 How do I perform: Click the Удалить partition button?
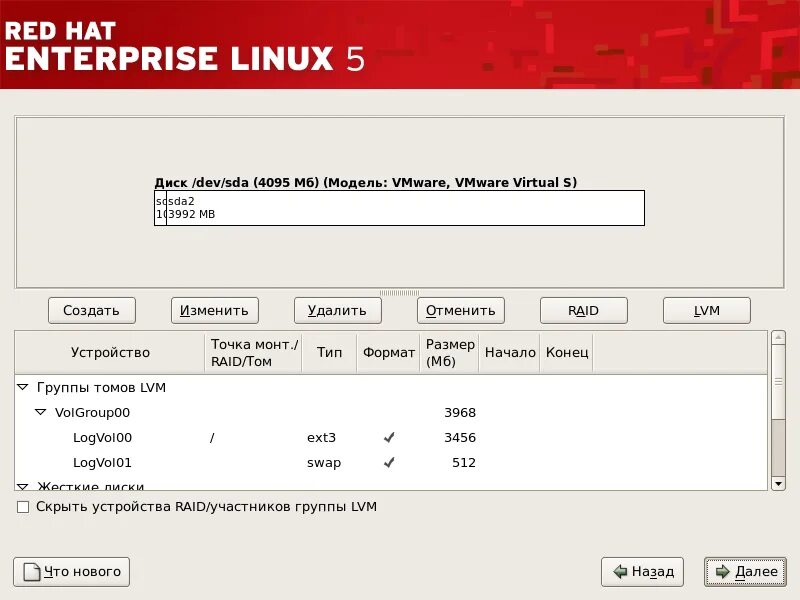338,310
